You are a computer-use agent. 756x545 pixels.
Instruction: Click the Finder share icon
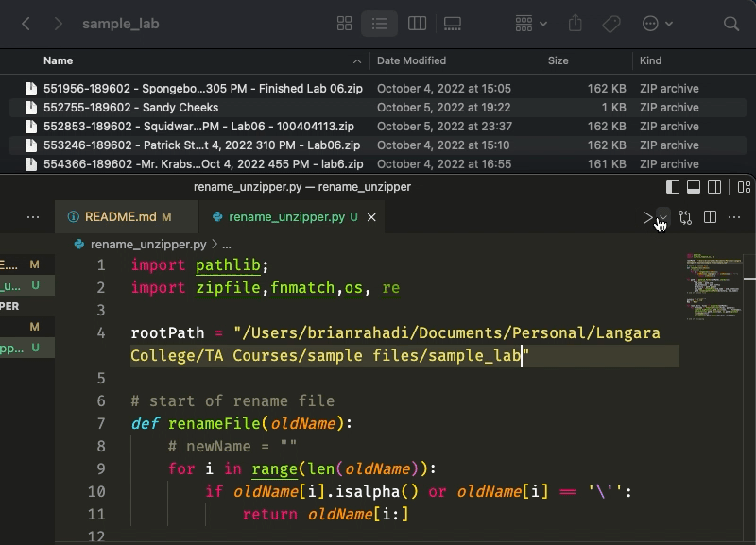click(x=576, y=24)
